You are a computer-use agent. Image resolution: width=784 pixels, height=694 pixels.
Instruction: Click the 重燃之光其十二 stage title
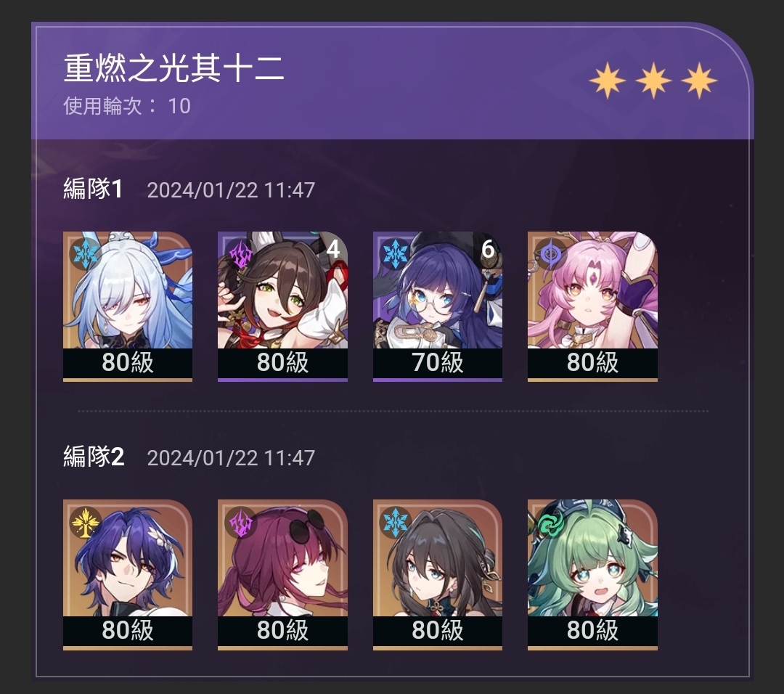(x=174, y=68)
